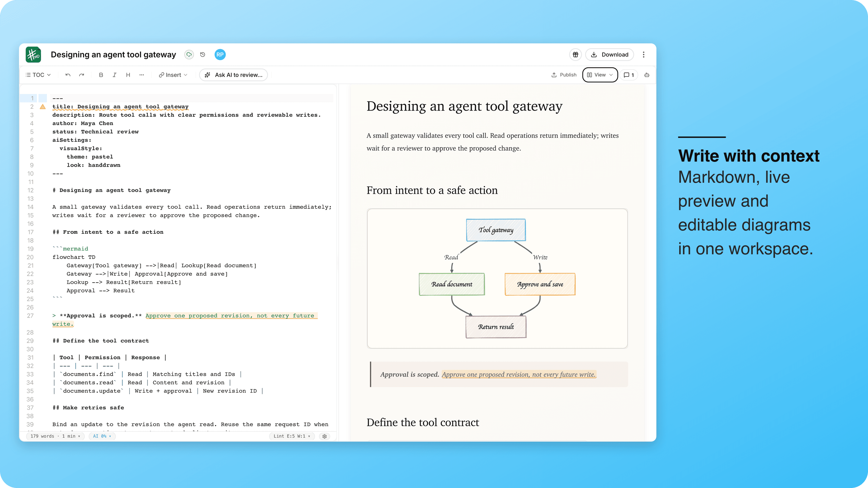Screen dimensions: 868x488
Task: Click the 'author: Maya Chen' line
Action: click(x=82, y=123)
